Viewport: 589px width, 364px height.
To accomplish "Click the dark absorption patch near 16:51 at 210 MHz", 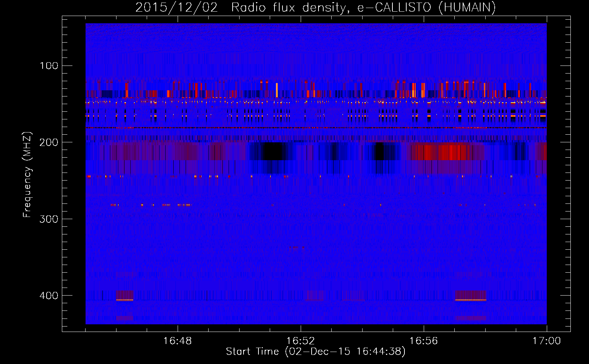I will [x=273, y=151].
